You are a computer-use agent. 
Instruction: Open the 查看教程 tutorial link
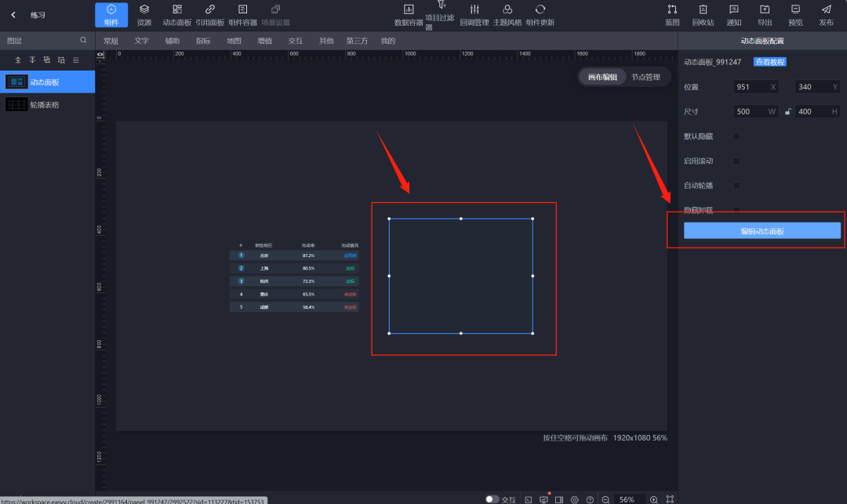tap(770, 62)
